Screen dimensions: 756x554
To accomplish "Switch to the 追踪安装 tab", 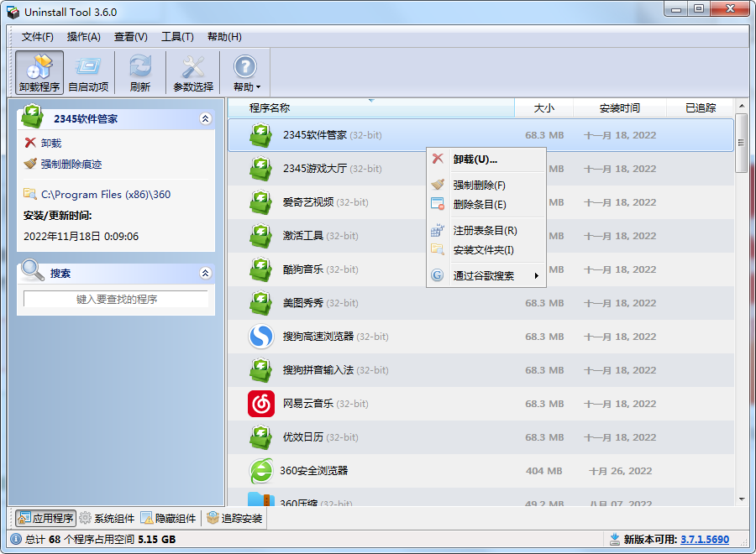I will pyautogui.click(x=234, y=519).
